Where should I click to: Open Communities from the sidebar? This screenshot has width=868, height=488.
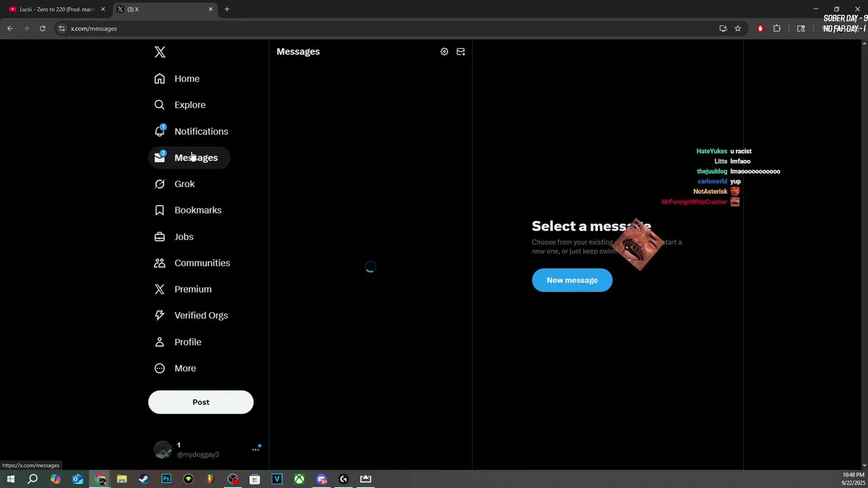pos(192,263)
